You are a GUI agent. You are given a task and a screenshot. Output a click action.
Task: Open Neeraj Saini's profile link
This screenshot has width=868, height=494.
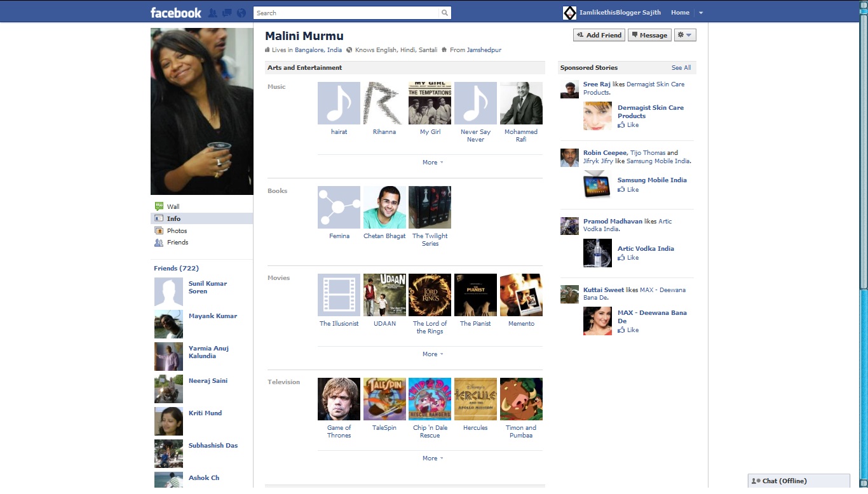click(208, 381)
